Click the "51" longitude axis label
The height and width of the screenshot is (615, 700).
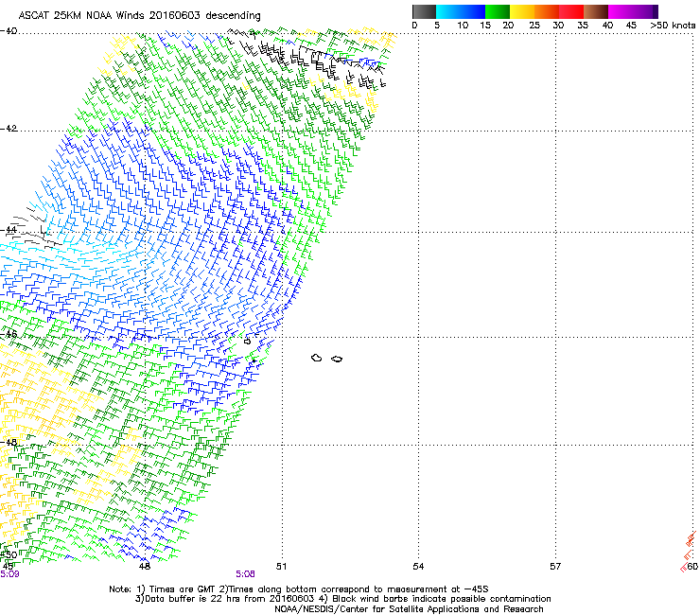click(281, 567)
